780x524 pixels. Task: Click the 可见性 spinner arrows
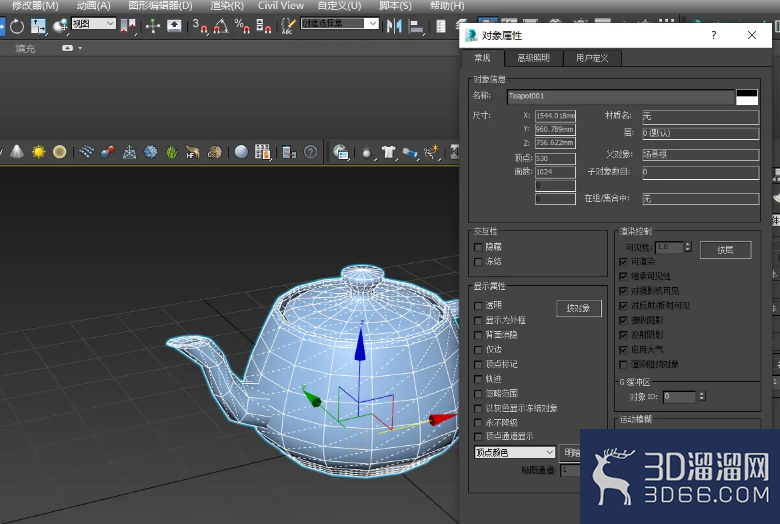(x=688, y=247)
